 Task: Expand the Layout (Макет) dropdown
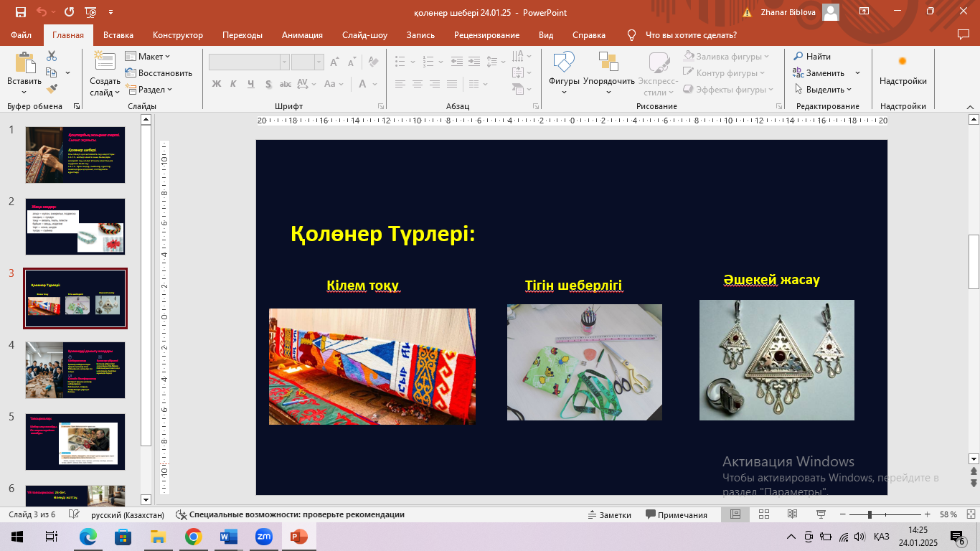[149, 56]
